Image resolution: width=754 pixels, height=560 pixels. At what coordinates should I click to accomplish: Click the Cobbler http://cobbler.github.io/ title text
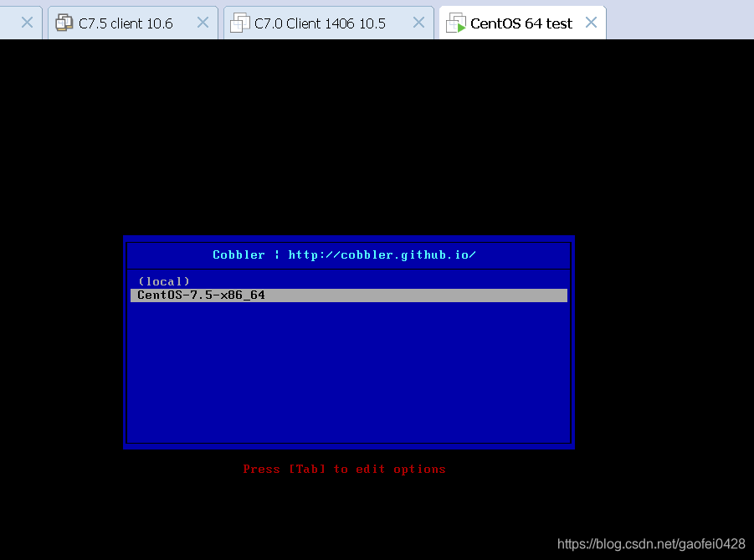(344, 255)
